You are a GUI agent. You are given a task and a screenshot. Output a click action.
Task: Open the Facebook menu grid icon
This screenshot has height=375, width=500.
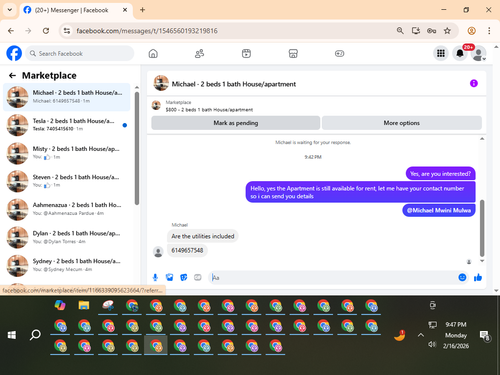click(441, 53)
